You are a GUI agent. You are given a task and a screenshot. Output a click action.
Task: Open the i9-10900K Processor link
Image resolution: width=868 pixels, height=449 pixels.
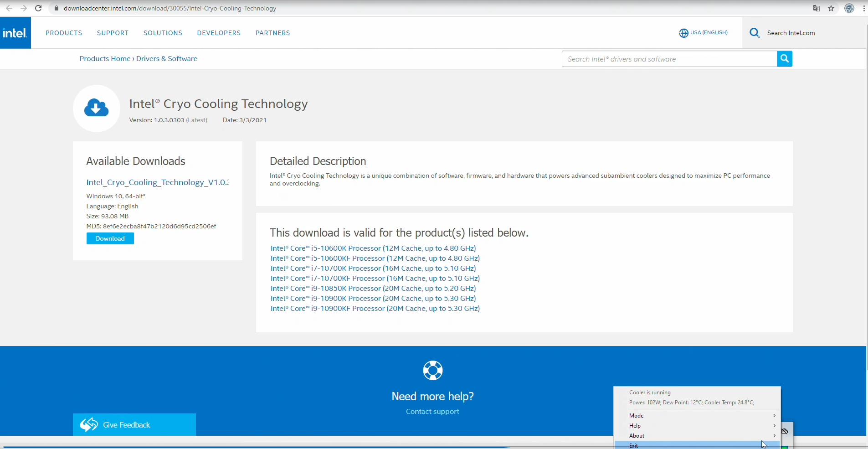click(x=373, y=299)
